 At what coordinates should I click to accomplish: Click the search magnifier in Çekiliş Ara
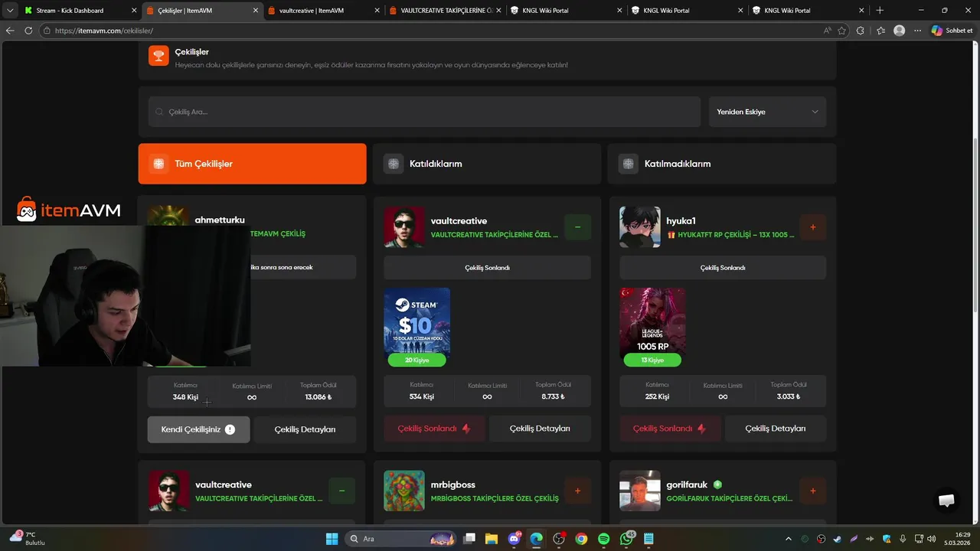click(x=159, y=112)
